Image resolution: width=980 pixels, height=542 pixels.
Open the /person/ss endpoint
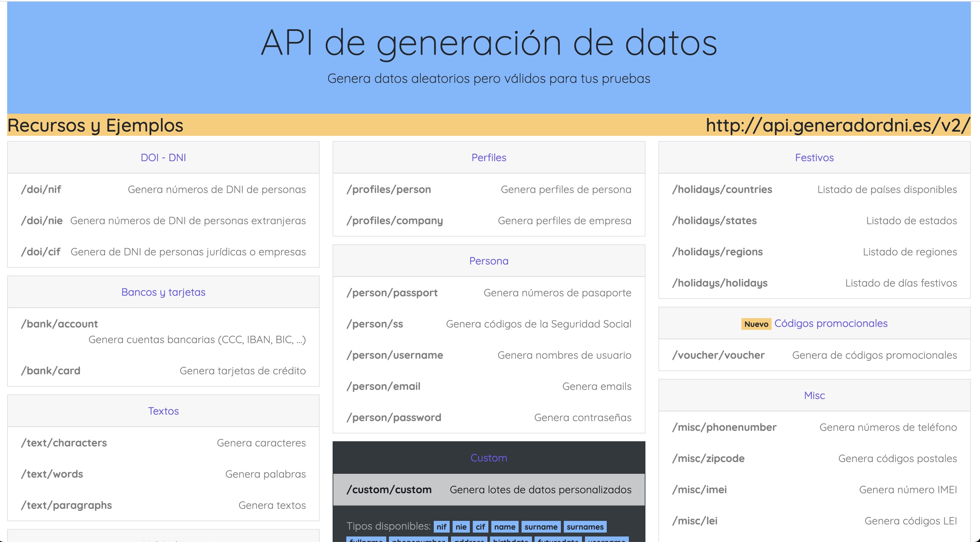pyautogui.click(x=375, y=324)
